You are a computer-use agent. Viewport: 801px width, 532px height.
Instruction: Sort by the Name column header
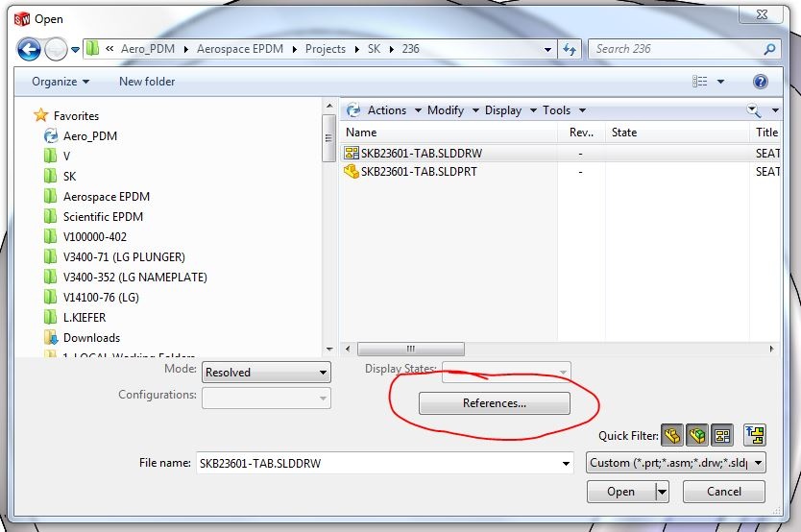click(x=449, y=133)
